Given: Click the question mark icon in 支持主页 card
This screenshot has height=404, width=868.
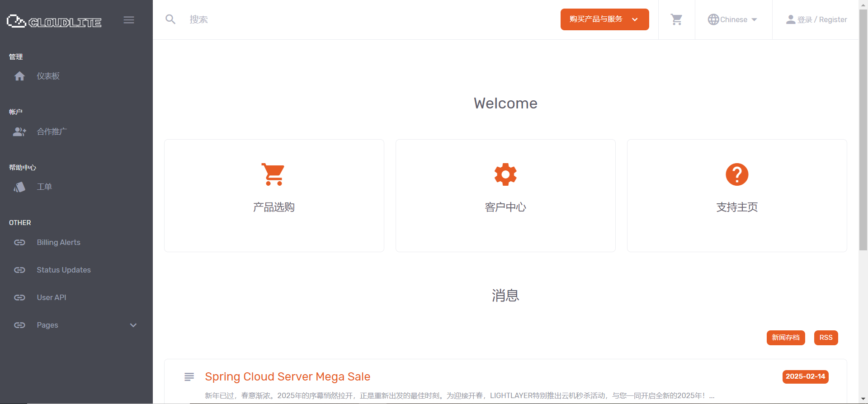Looking at the screenshot, I should click(737, 174).
